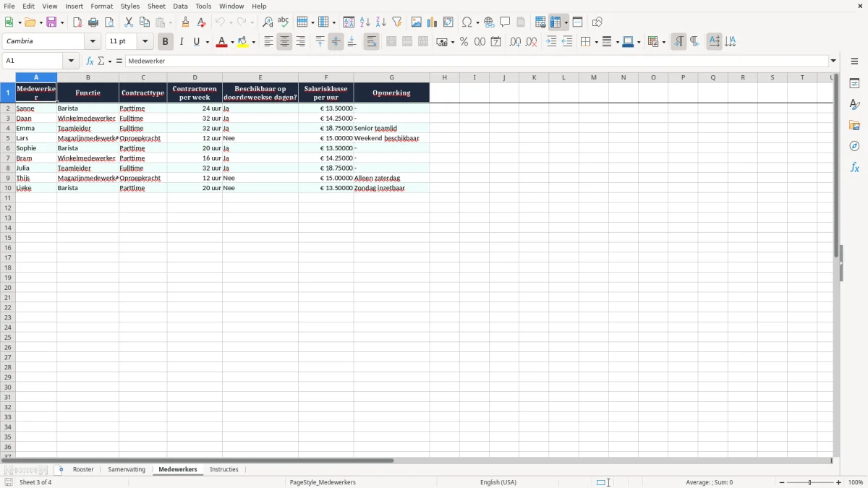Copy the selected cell
The width and height of the screenshot is (868, 488).
[x=145, y=22]
